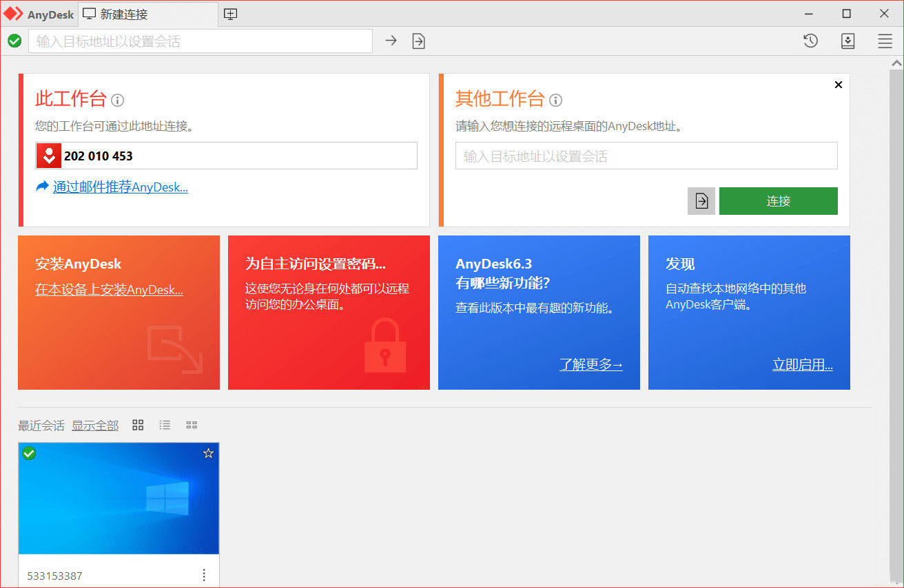Open the 533153387 session thumbnail
The image size is (904, 588).
point(118,498)
